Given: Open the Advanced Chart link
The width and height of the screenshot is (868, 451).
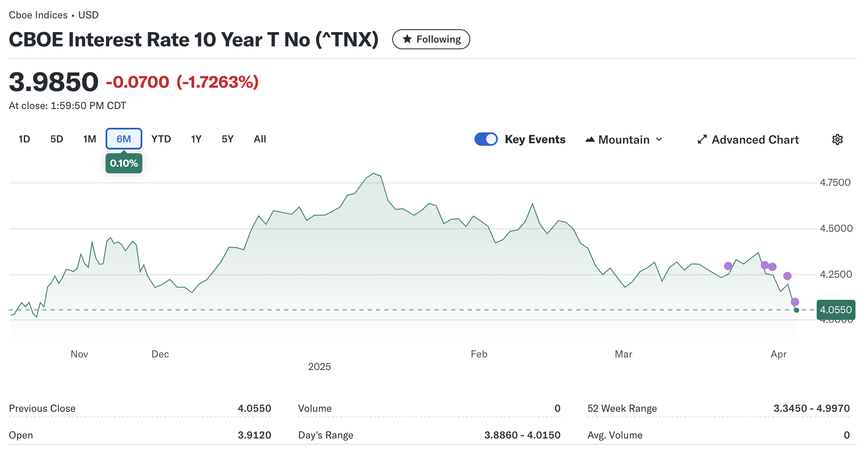Looking at the screenshot, I should pos(755,139).
